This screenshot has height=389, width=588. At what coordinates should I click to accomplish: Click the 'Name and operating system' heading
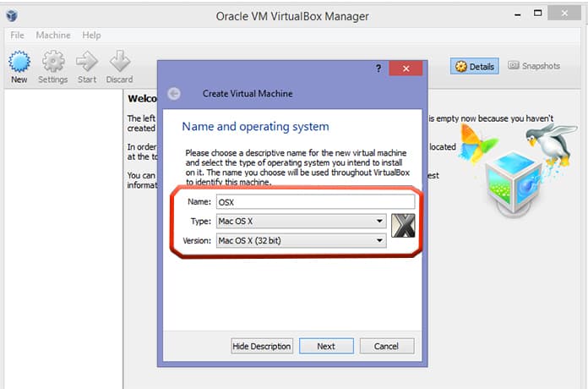click(x=255, y=127)
